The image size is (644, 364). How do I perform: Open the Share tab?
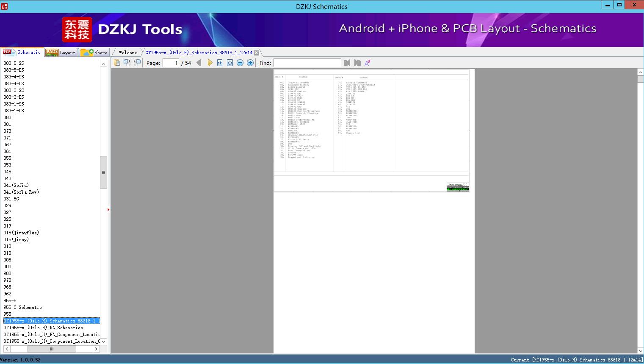click(94, 53)
